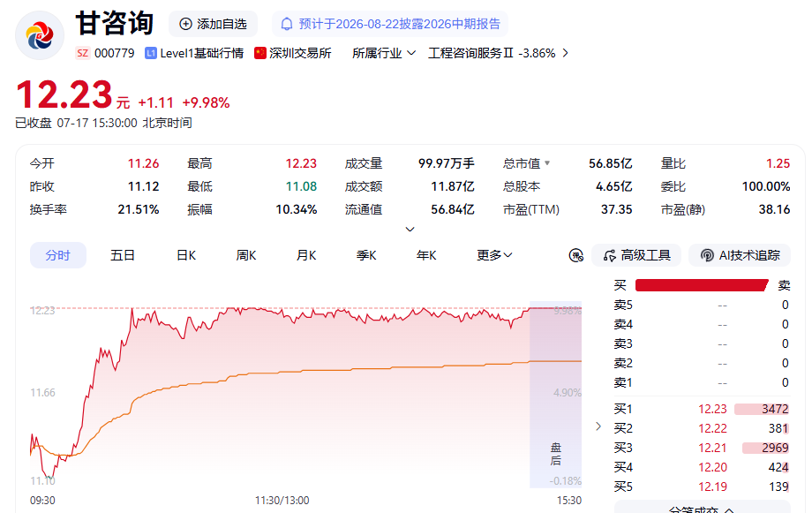
Task: Click 买5 price 12.19
Action: pyautogui.click(x=712, y=487)
